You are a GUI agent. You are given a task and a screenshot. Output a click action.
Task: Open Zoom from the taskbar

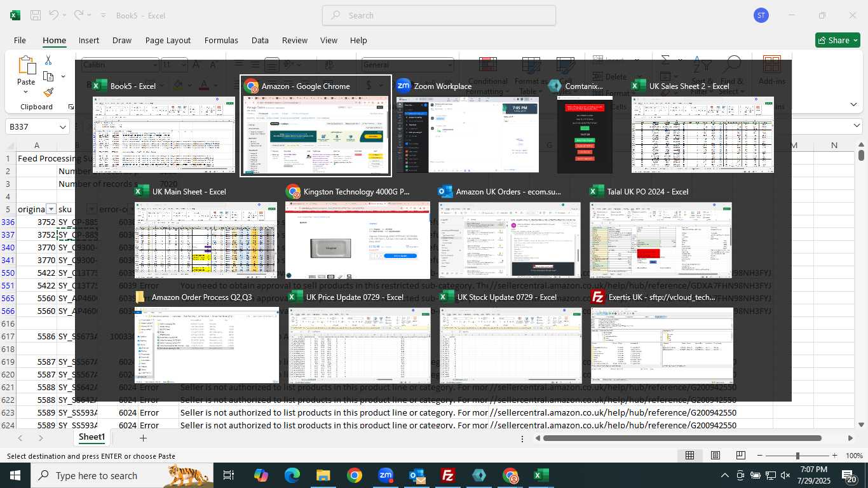coord(386,475)
